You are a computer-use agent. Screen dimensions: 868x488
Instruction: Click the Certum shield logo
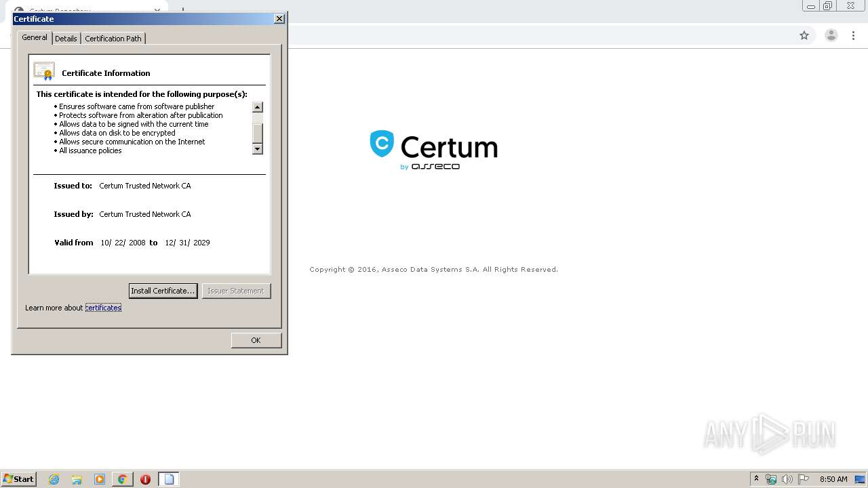(x=382, y=144)
